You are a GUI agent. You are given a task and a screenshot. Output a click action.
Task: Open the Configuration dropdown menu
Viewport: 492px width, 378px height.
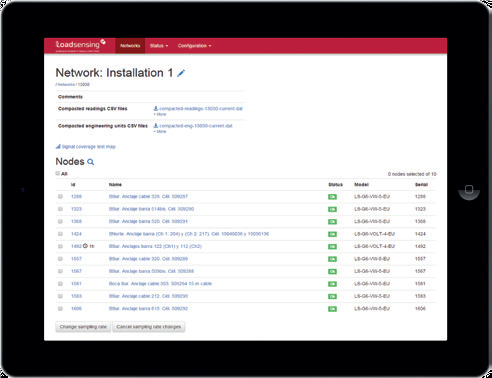tap(194, 46)
